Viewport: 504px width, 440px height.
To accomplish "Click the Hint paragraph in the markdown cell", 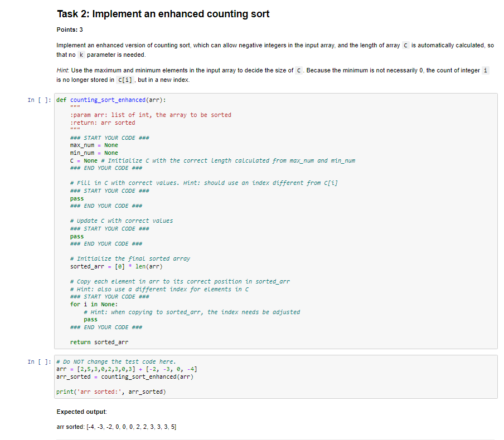I will pyautogui.click(x=167, y=70).
